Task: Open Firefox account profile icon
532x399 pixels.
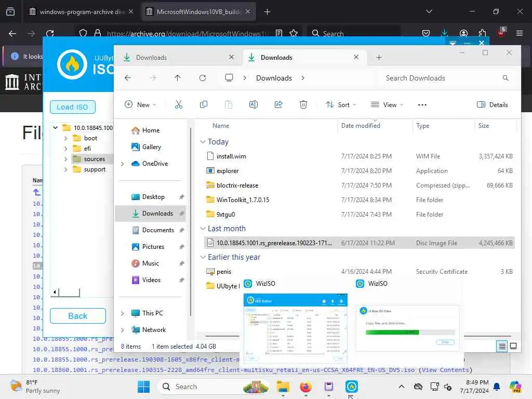Action: (463, 33)
